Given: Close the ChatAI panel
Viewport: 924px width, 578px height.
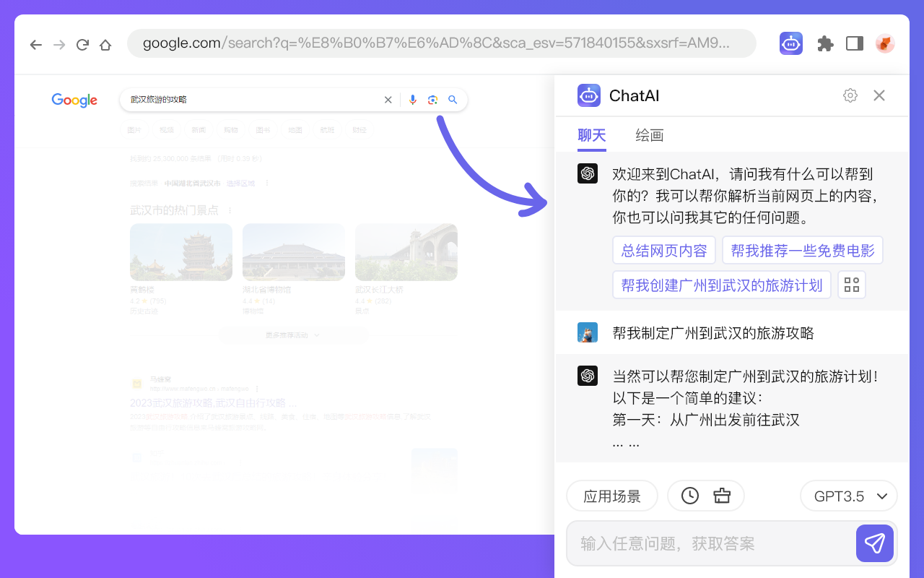Looking at the screenshot, I should click(x=879, y=95).
